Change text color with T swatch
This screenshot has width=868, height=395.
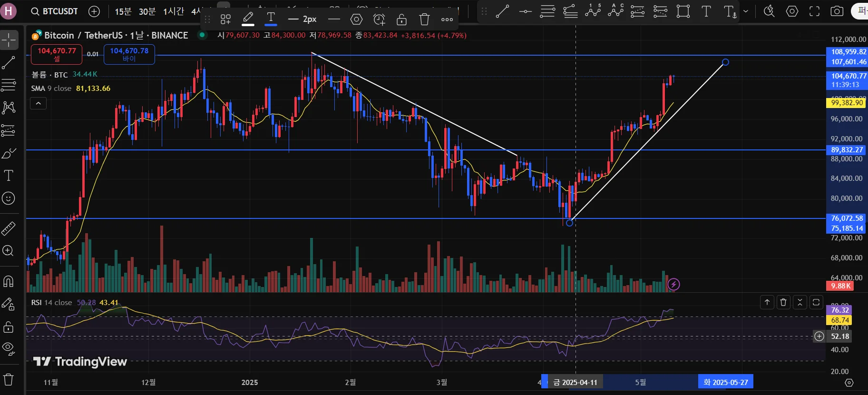point(271,19)
